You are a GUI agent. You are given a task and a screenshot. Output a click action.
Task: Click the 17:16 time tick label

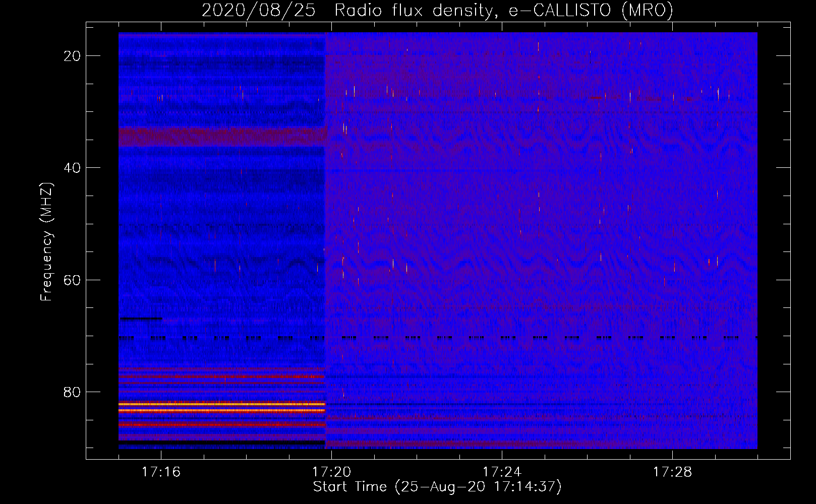click(x=161, y=472)
